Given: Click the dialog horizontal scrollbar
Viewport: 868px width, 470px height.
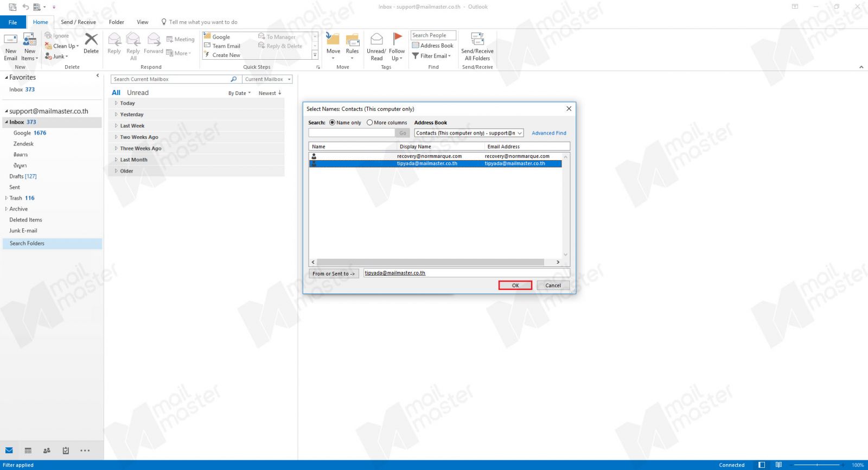Looking at the screenshot, I should [x=430, y=262].
